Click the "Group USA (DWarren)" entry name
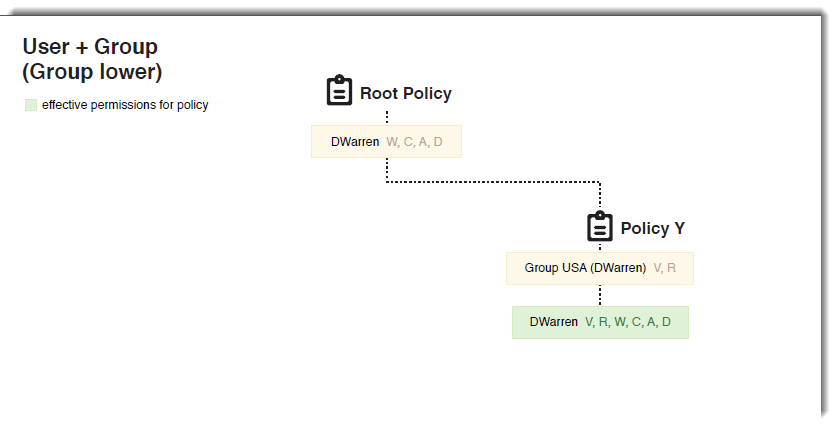 tap(585, 268)
